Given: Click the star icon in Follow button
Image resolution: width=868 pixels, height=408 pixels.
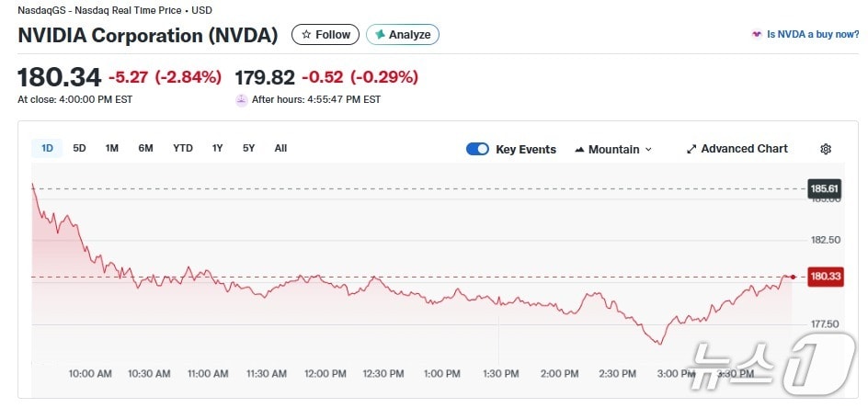Looking at the screenshot, I should 306,35.
